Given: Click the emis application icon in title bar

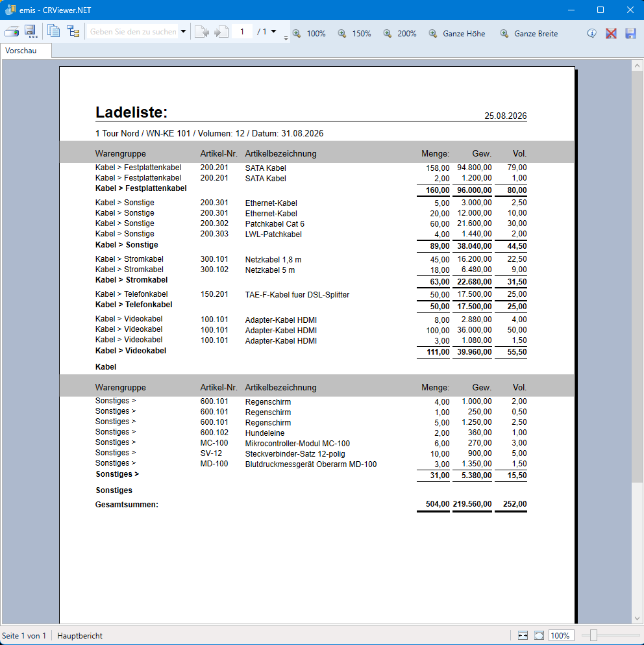Looking at the screenshot, I should pyautogui.click(x=10, y=10).
